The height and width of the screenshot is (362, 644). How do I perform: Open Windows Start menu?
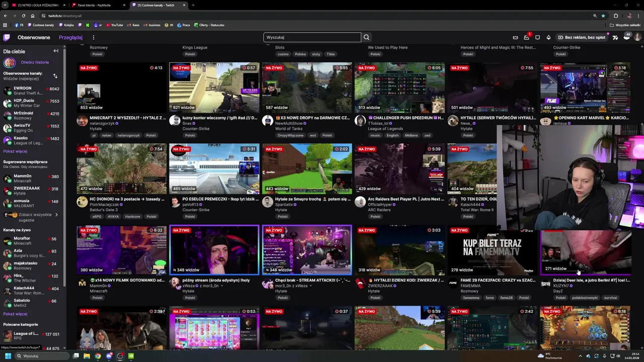8,356
